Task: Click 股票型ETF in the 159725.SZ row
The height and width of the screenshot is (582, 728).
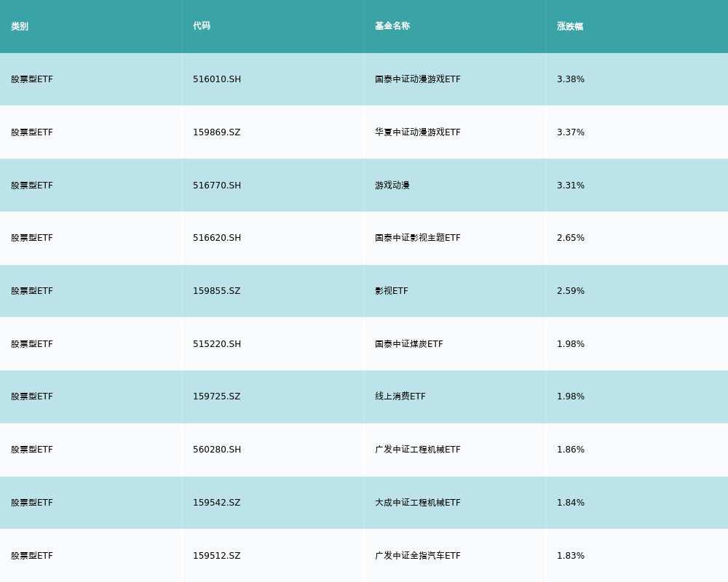Action: (x=32, y=396)
